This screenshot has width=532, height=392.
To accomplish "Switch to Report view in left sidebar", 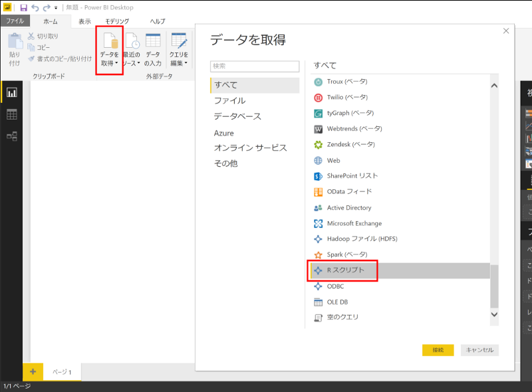I will 12,92.
